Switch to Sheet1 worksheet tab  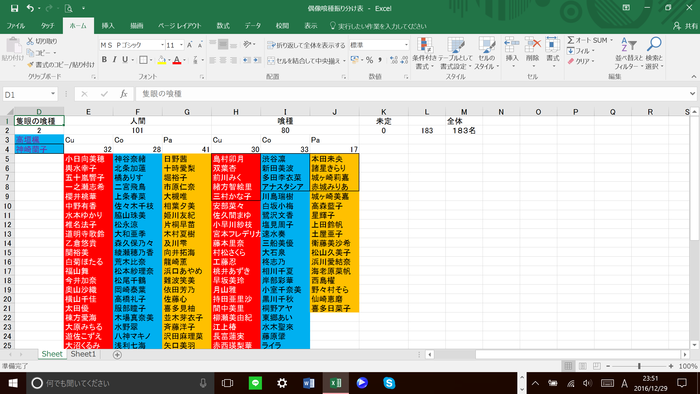(x=83, y=354)
